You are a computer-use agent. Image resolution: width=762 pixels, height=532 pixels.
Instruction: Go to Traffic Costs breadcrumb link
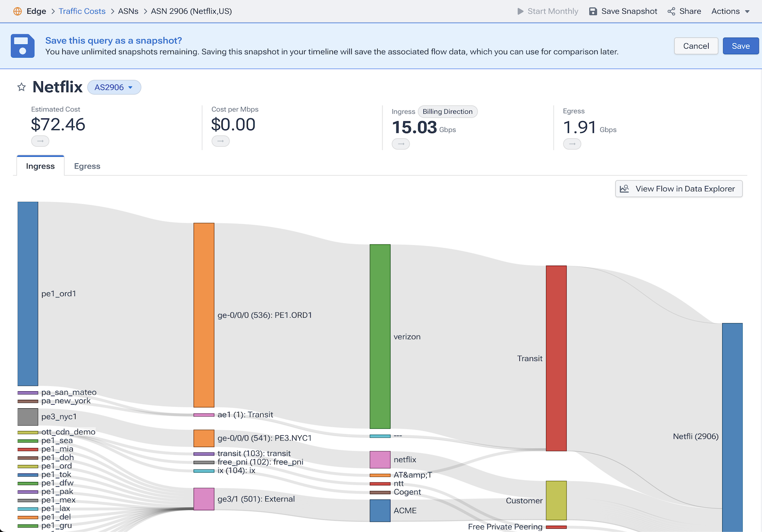[82, 11]
